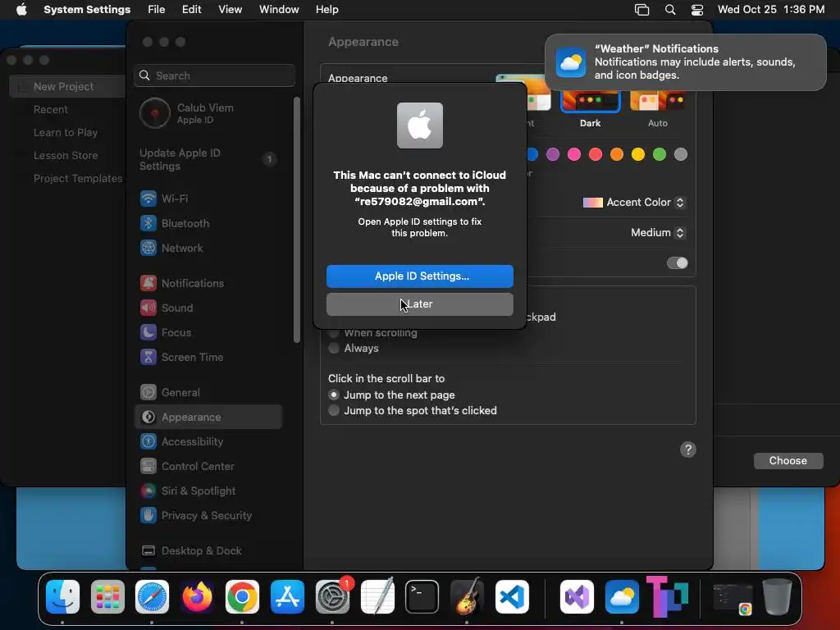Launch Safari from the Dock

152,597
